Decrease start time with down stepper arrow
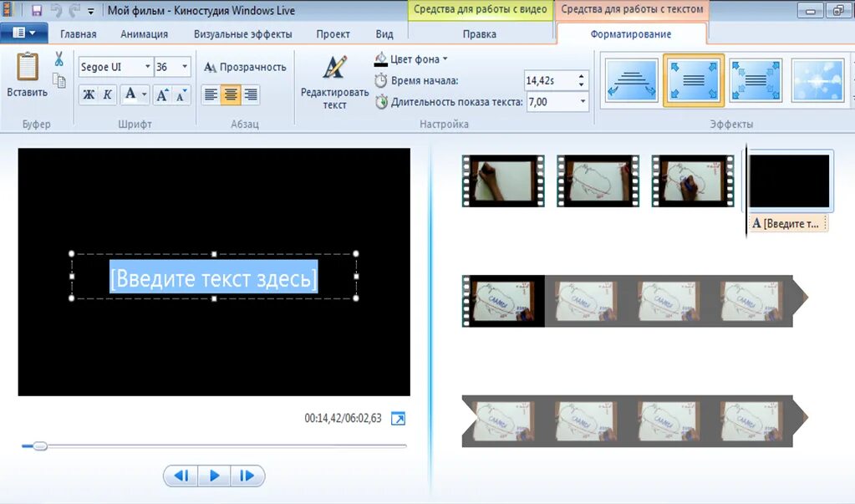 point(581,85)
